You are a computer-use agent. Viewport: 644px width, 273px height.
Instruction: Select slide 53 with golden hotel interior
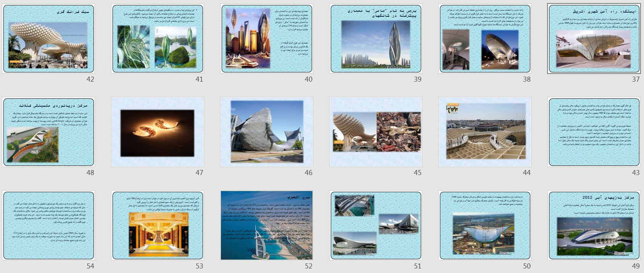click(158, 225)
